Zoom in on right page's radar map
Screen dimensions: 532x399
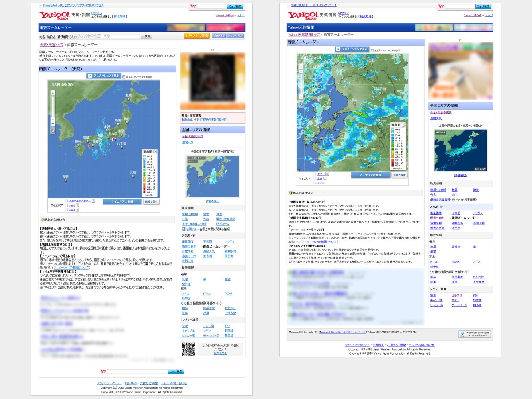tap(301, 66)
